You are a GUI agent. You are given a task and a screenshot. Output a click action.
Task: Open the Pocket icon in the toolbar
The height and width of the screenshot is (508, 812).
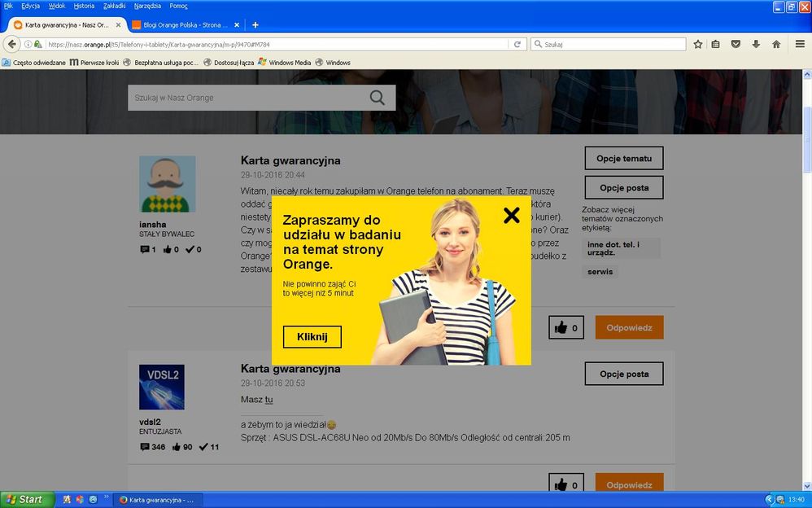click(736, 45)
